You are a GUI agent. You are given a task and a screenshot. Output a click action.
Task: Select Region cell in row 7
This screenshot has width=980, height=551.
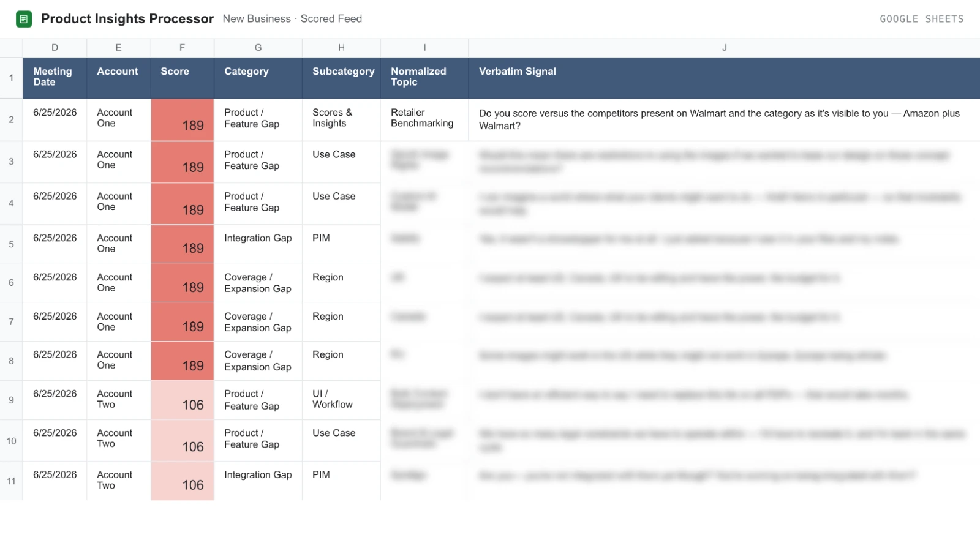[342, 321]
